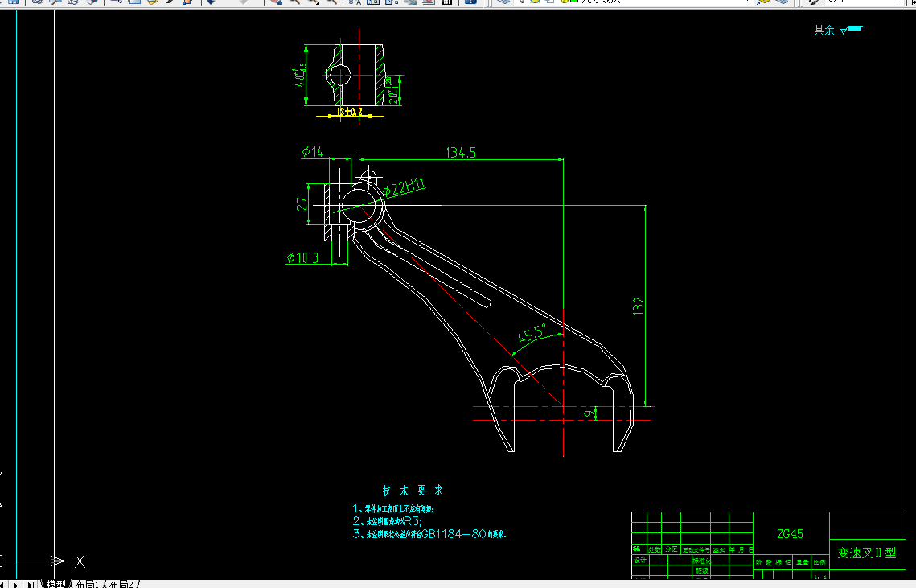The height and width of the screenshot is (588, 916).
Task: Select the 27 height dimension
Action: 302,204
